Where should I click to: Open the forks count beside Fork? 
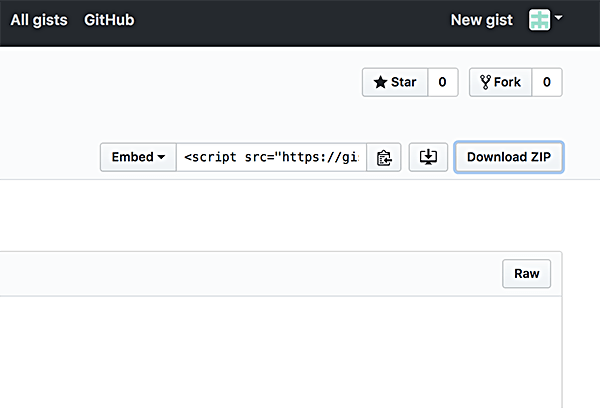click(546, 83)
